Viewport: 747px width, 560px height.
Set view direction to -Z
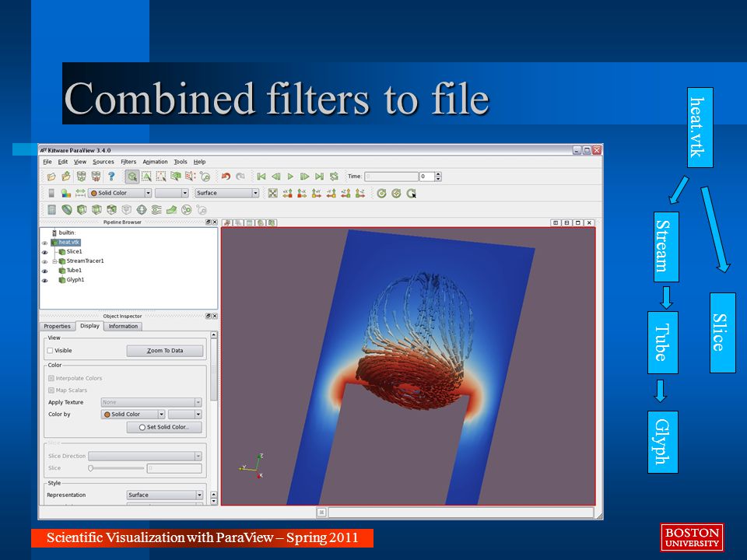360,194
